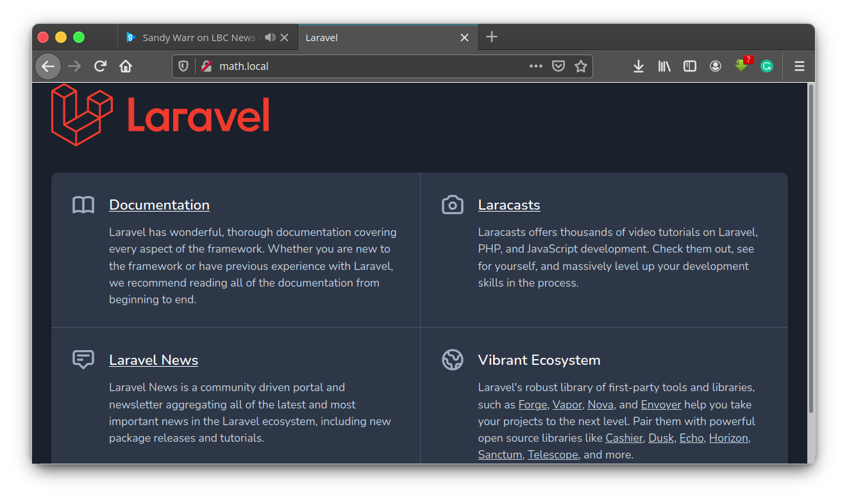Open the browser home page icon
This screenshot has height=504, width=847.
[126, 66]
